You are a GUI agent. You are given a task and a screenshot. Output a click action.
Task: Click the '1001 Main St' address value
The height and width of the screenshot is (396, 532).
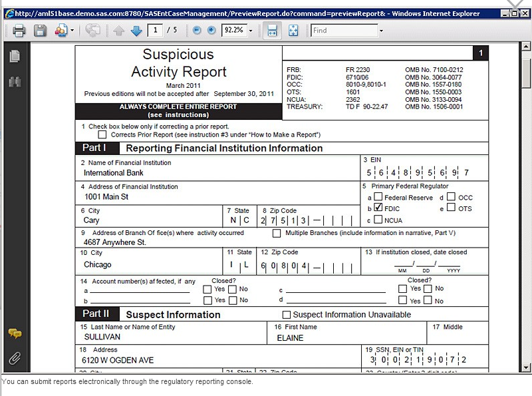(106, 196)
